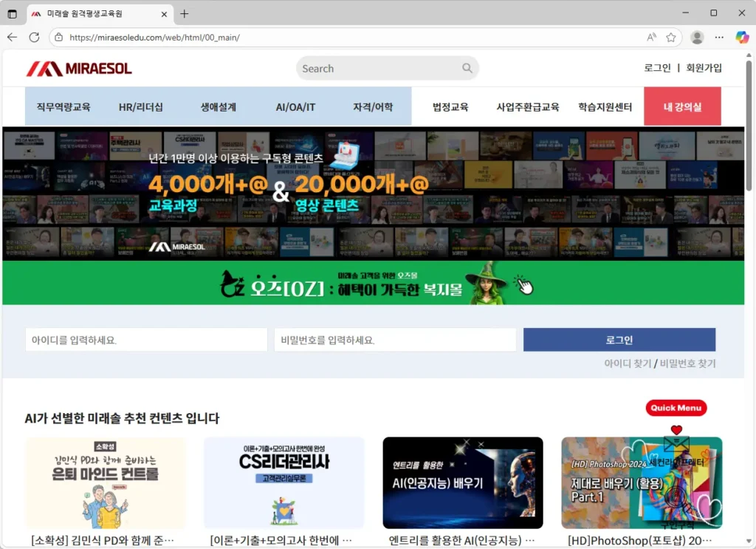The width and height of the screenshot is (756, 549).
Task: Open the AI/OA/IT menu
Action: tap(295, 106)
